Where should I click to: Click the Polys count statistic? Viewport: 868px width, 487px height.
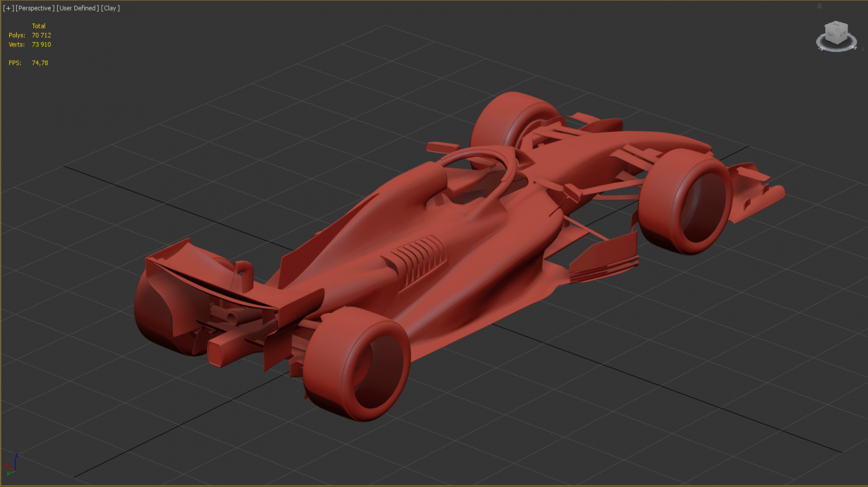(x=42, y=35)
